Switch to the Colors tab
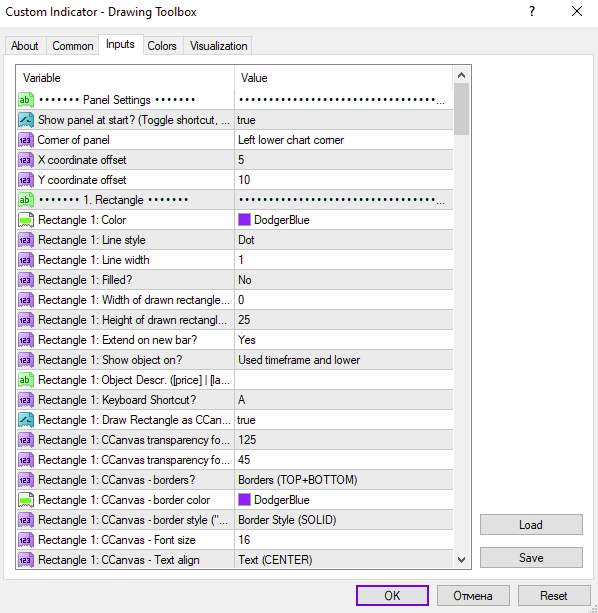Screen dimensions: 598x613 (x=162, y=46)
